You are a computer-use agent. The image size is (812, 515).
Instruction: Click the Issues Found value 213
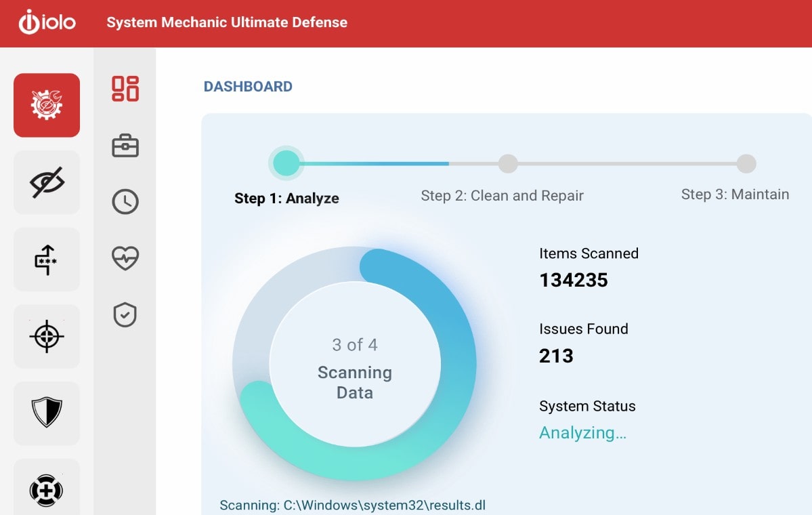tap(556, 356)
